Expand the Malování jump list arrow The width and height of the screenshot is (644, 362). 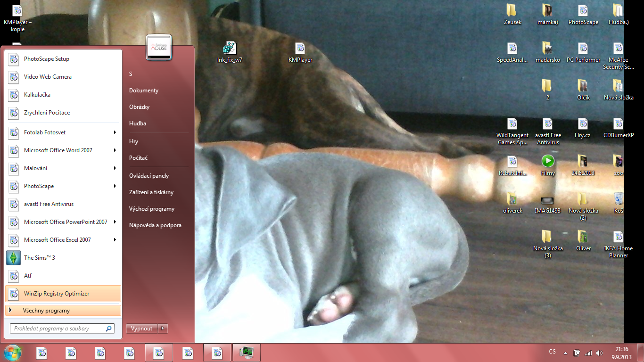(115, 168)
